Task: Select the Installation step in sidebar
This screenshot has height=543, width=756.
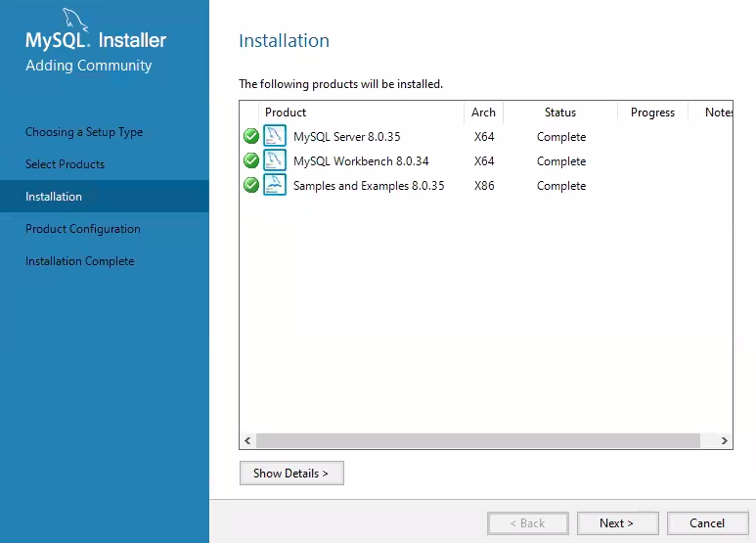Action: (104, 197)
